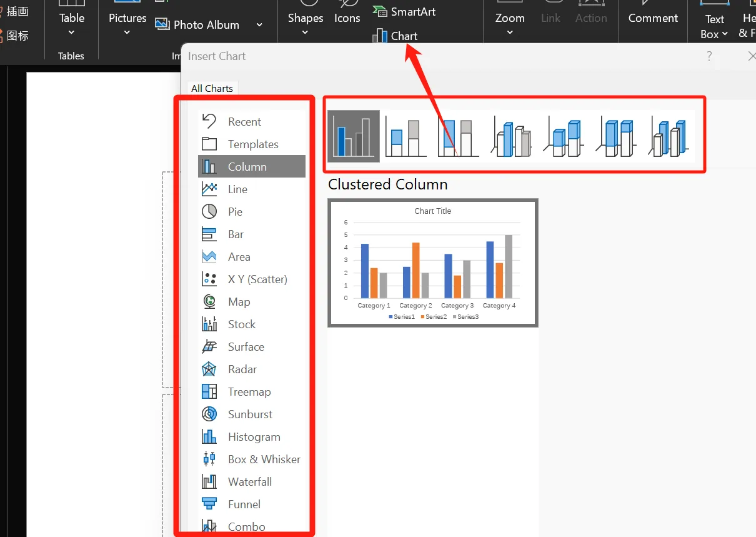Open the Table dropdown menu

(x=71, y=25)
